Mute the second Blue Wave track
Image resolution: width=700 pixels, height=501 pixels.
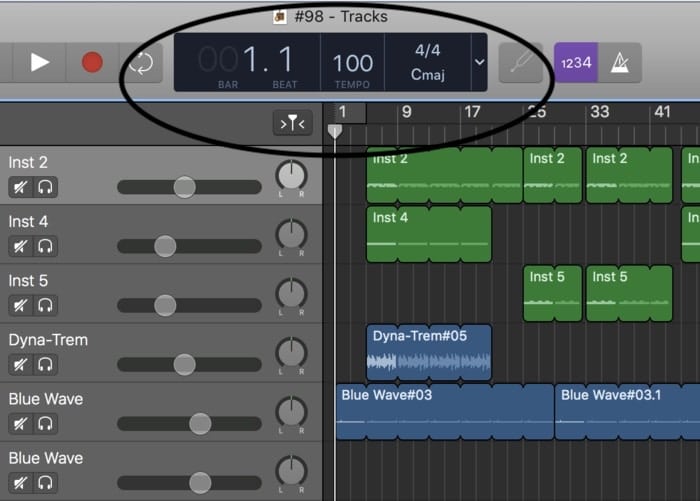tap(21, 483)
